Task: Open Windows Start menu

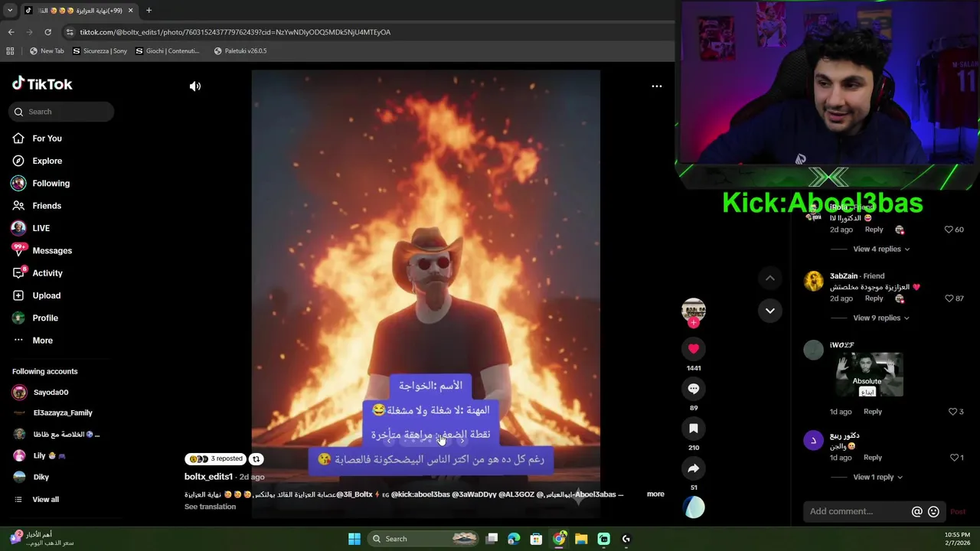Action: click(354, 539)
